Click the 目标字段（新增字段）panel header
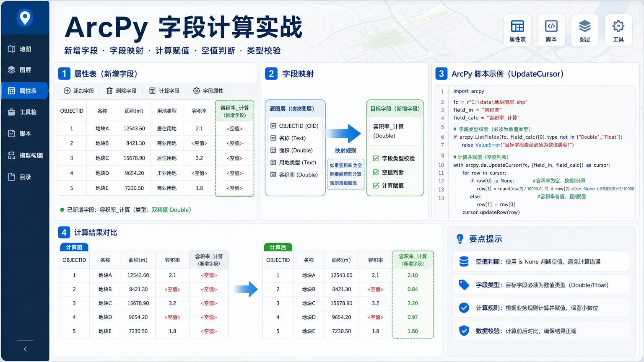 tap(395, 109)
